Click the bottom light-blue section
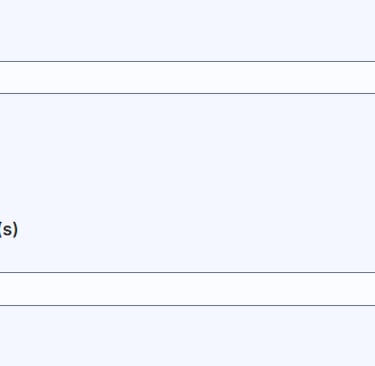The image size is (375, 366). pyautogui.click(x=187, y=336)
